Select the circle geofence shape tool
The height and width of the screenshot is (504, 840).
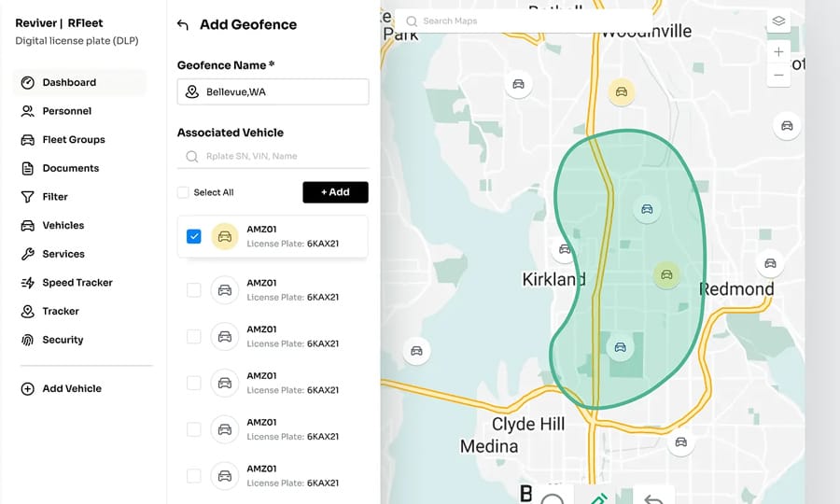(x=553, y=497)
